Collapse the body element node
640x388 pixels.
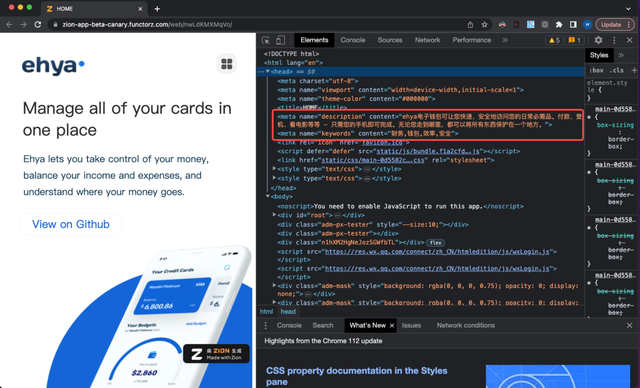pos(268,196)
